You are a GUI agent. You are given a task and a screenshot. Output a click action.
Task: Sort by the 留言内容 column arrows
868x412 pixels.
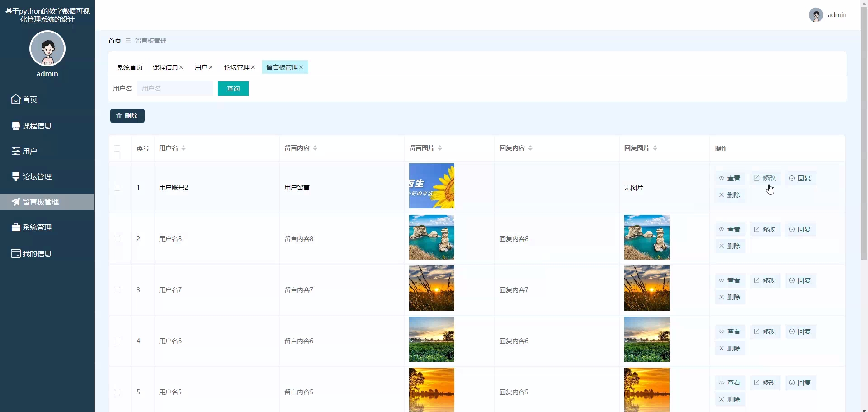click(x=315, y=148)
